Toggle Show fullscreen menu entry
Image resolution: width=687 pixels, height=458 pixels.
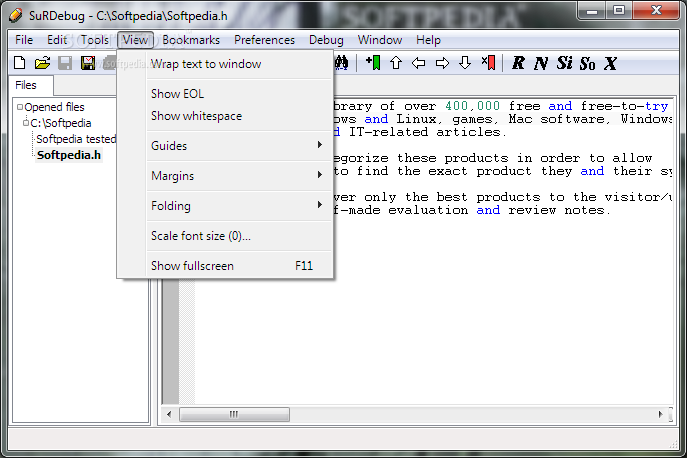[240, 266]
